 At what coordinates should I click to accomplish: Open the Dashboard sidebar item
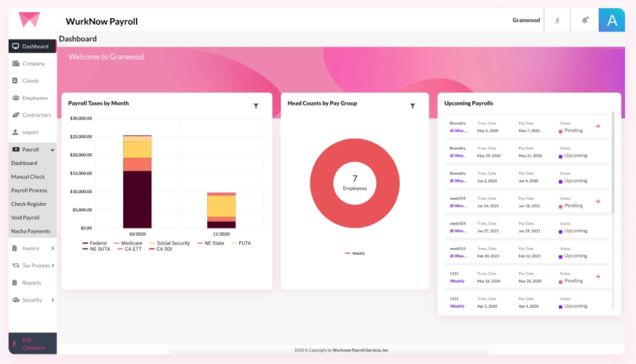pyautogui.click(x=32, y=46)
